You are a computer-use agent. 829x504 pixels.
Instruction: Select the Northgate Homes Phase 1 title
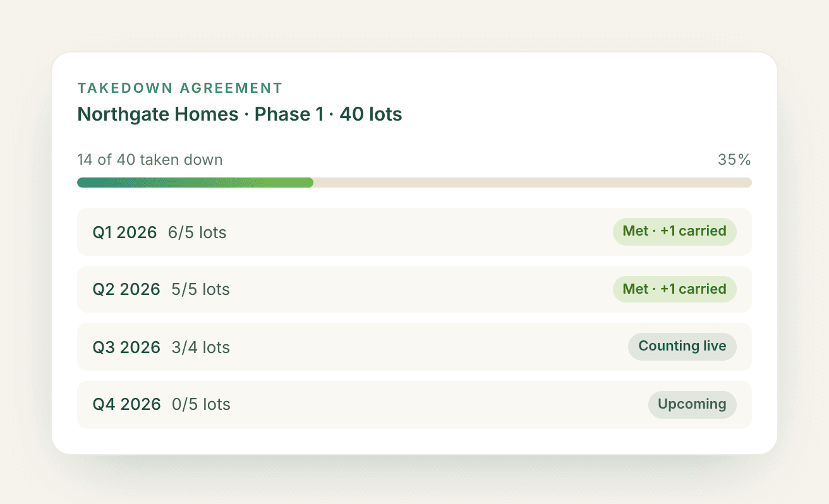pos(239,114)
